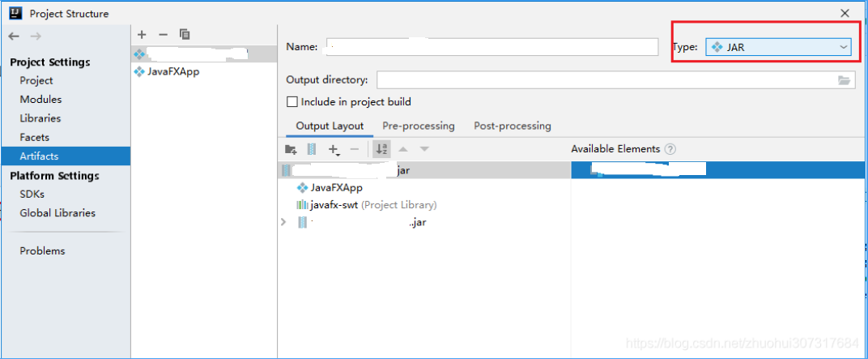Select highlighted item in Available Elements
The width and height of the screenshot is (868, 359).
[719, 170]
